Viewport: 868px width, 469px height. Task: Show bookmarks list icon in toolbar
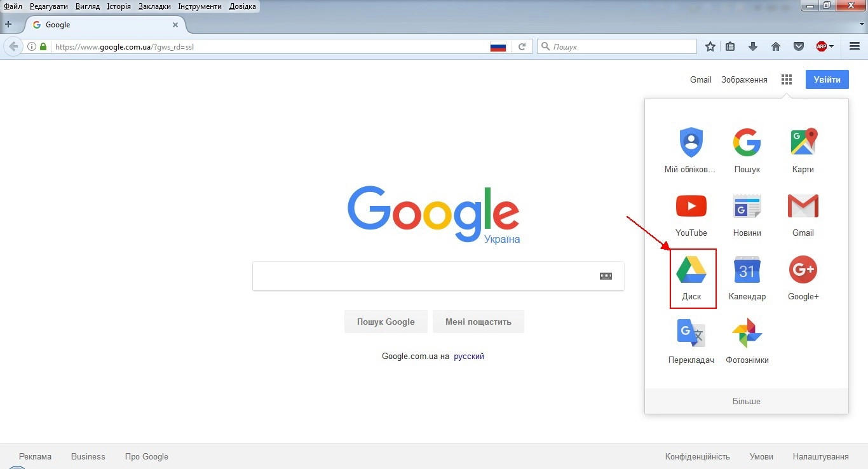pyautogui.click(x=730, y=46)
